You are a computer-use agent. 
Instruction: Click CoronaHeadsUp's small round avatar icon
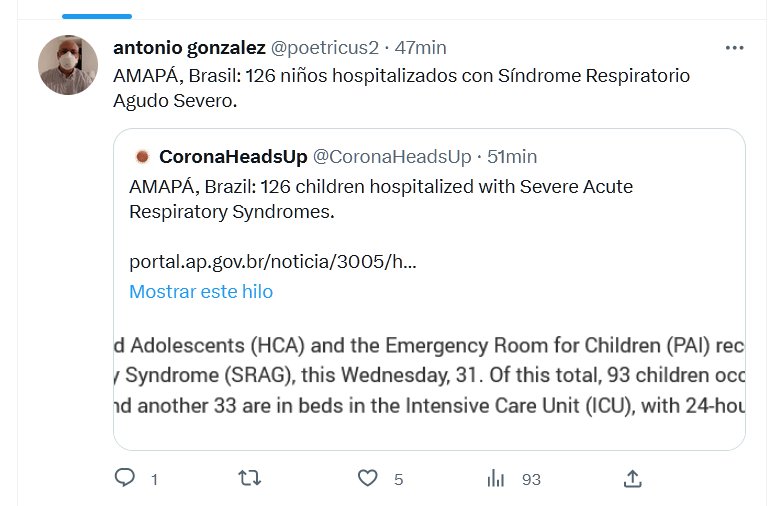coord(142,156)
